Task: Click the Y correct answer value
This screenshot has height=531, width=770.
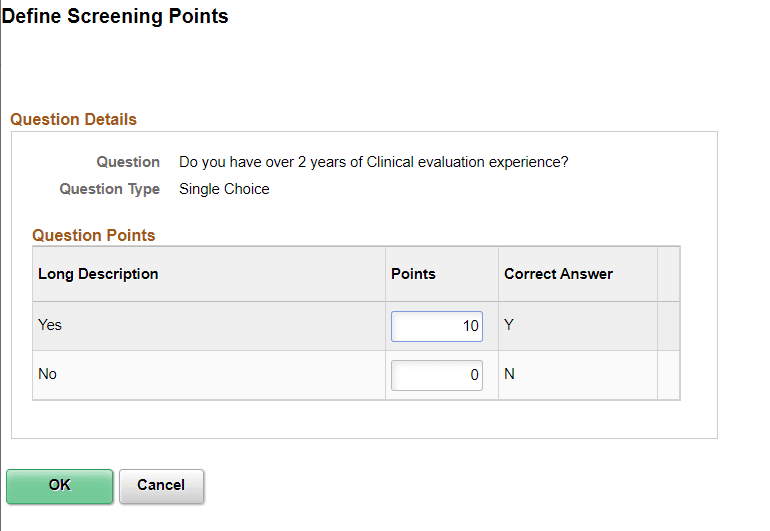Action: pos(509,325)
